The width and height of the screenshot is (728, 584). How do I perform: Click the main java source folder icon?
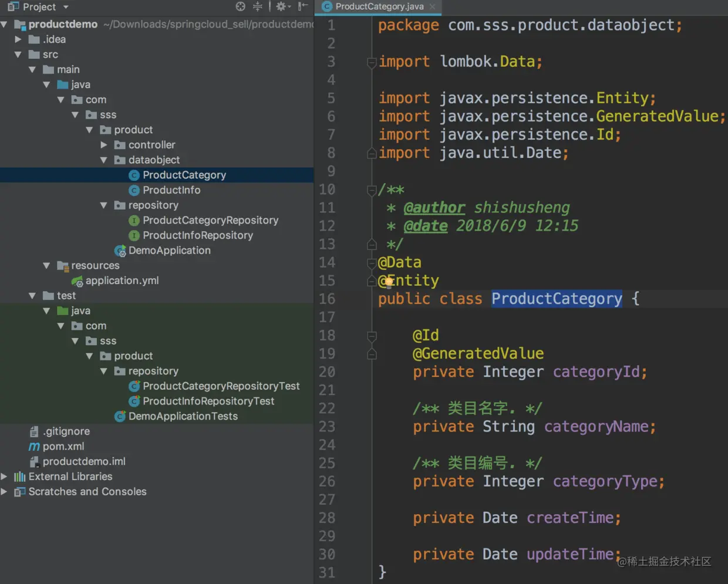point(63,85)
